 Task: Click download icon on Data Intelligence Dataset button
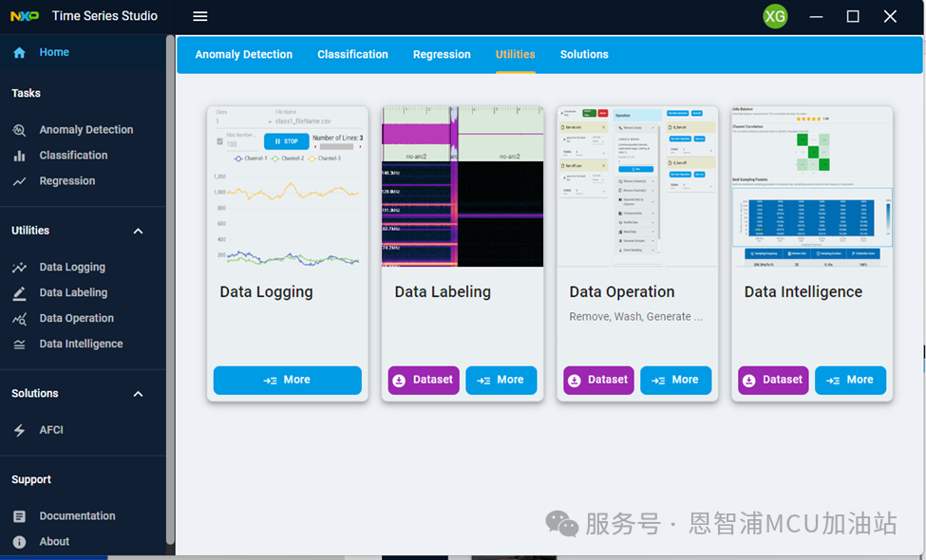[x=748, y=381]
